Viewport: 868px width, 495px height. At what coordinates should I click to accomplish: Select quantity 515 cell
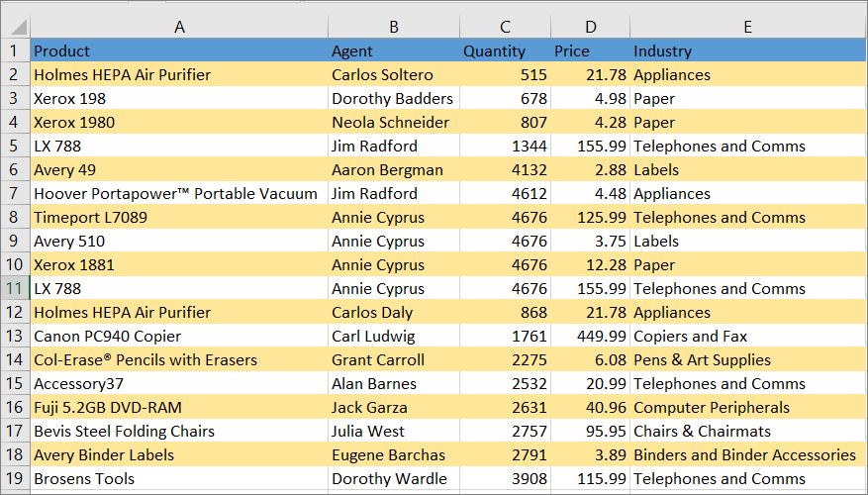point(505,74)
